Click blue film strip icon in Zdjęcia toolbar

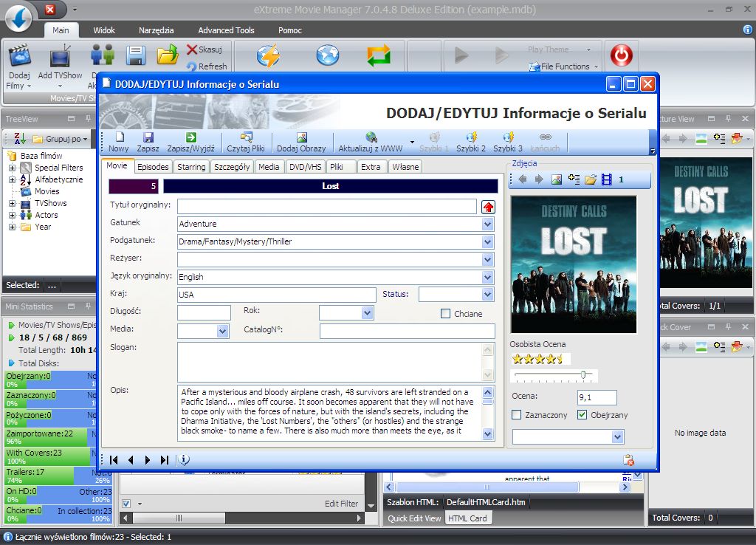pos(607,179)
